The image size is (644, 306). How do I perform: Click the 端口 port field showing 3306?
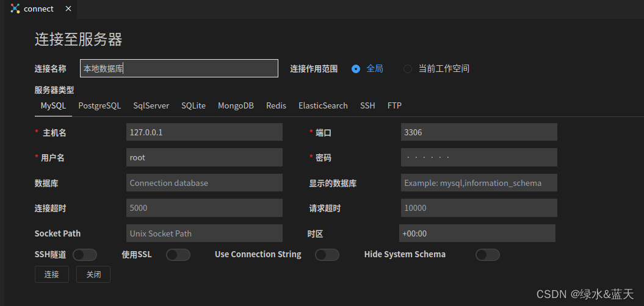click(479, 132)
